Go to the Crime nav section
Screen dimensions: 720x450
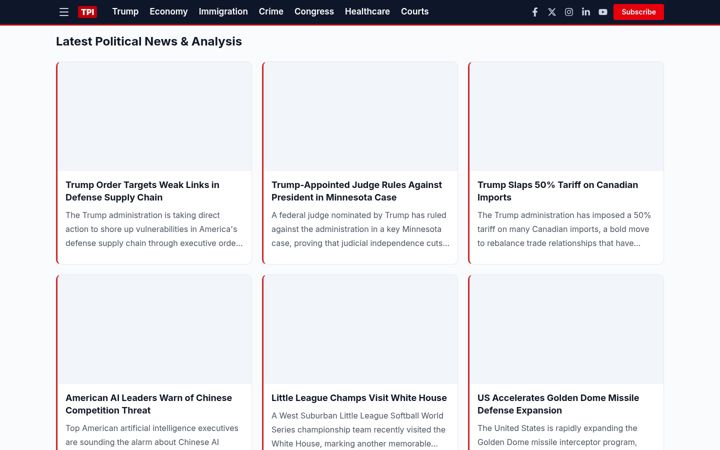point(271,11)
